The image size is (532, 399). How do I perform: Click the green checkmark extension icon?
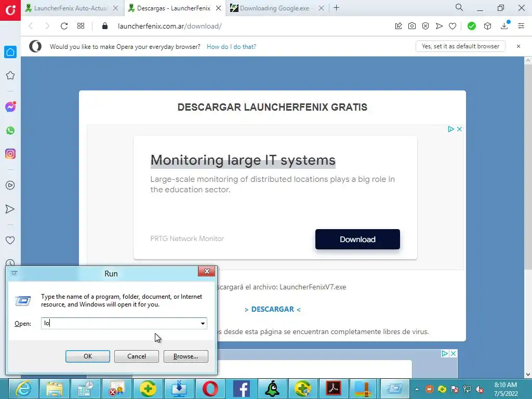point(472,26)
